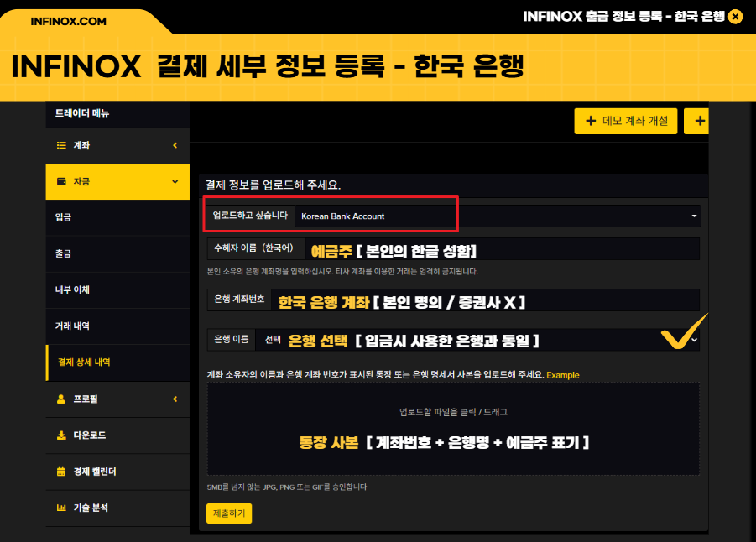Expand the 프로필 menu chevron
The width and height of the screenshot is (756, 542).
point(175,399)
